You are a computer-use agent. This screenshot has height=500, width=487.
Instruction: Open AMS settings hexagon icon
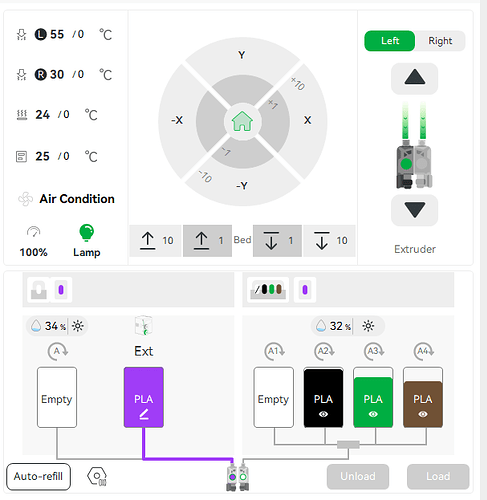tap(97, 477)
